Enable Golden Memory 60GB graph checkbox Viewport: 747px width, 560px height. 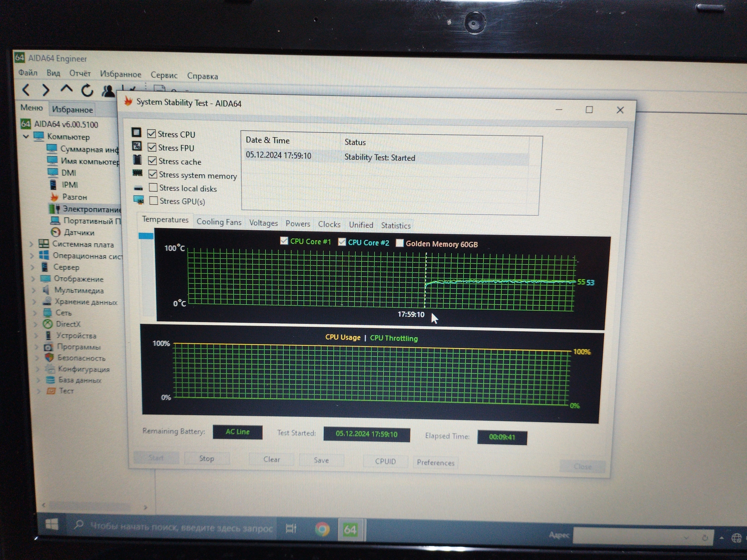point(399,243)
